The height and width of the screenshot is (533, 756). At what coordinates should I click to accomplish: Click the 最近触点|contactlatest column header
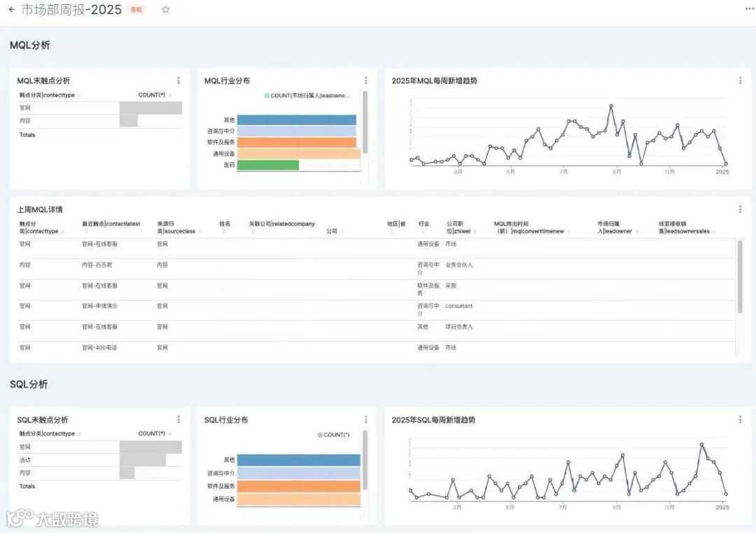(x=111, y=224)
